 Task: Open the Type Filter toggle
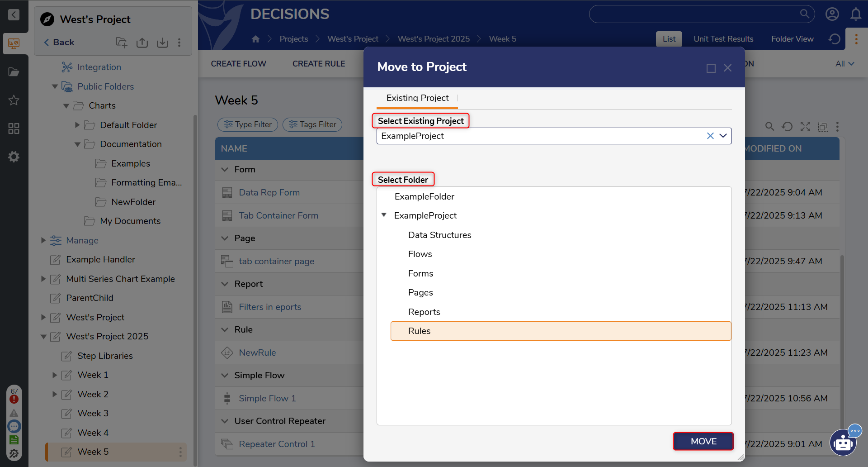[248, 124]
